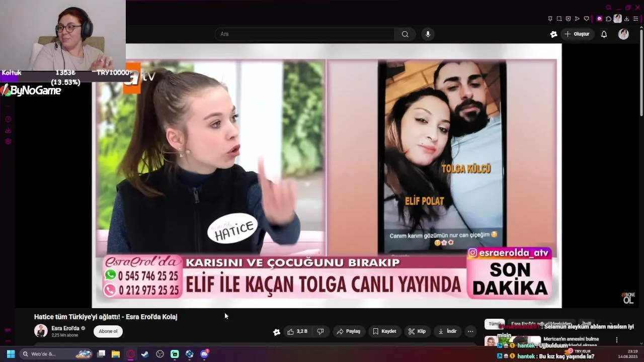Select the Esra Erol'da videos filter chip

tap(541, 324)
